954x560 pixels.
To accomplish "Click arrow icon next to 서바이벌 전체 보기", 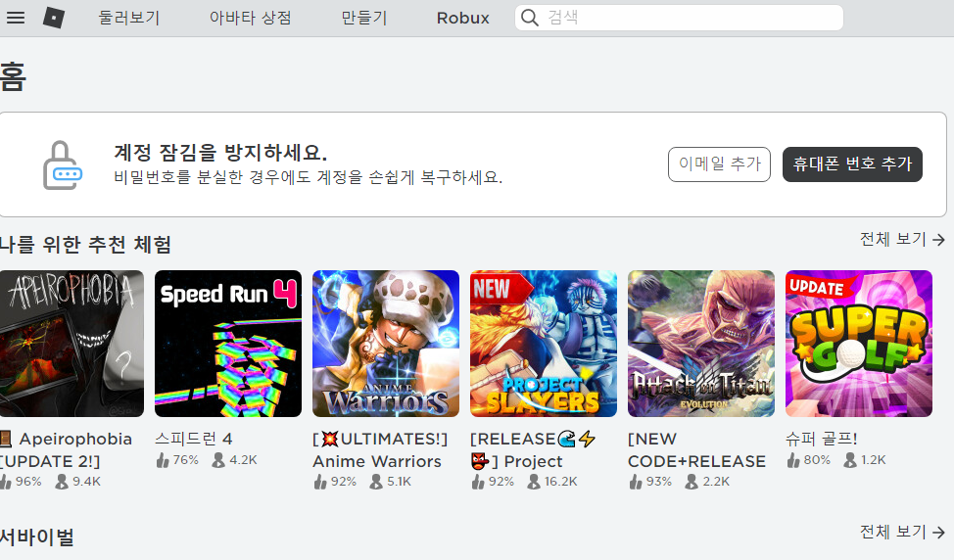I will [938, 533].
